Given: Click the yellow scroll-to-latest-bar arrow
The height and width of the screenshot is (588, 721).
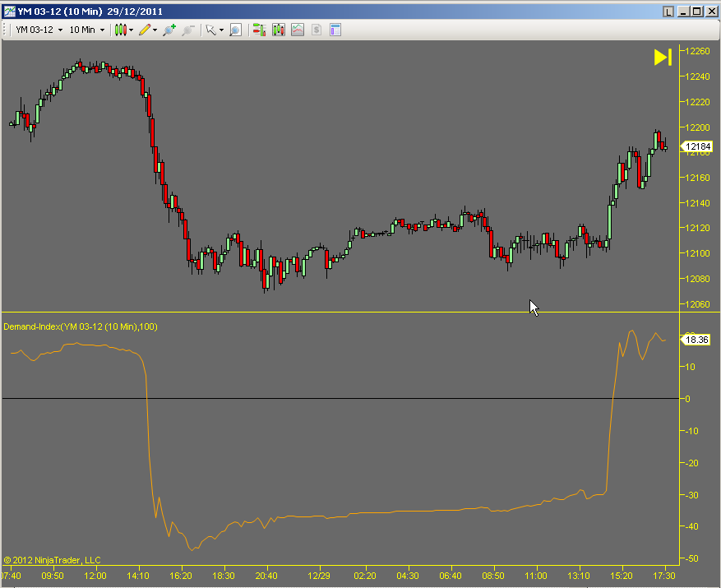Looking at the screenshot, I should click(663, 57).
